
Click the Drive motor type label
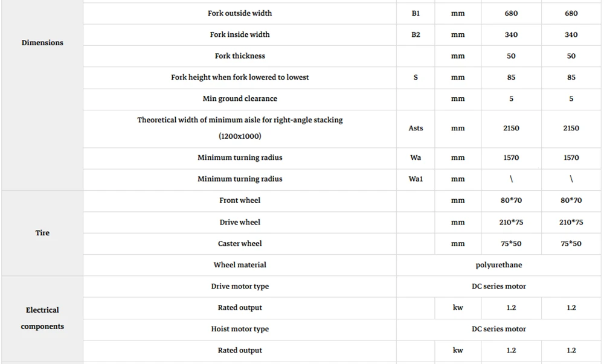(x=240, y=286)
